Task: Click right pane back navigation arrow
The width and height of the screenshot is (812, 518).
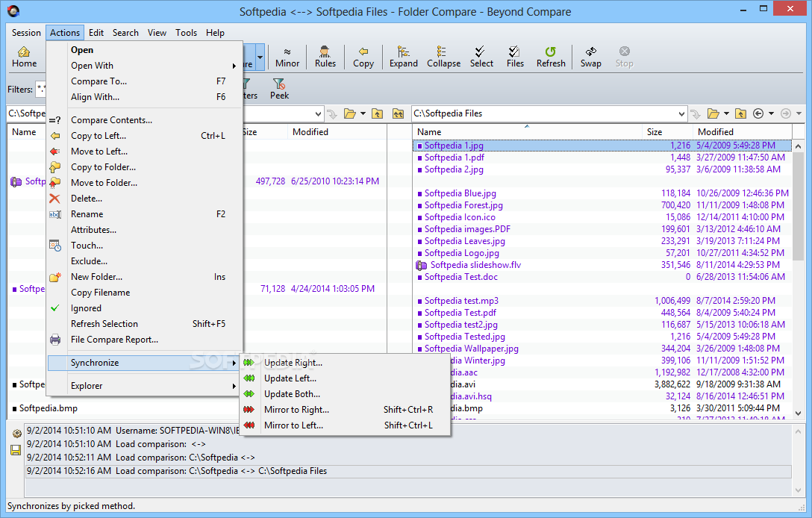Action: [x=758, y=113]
